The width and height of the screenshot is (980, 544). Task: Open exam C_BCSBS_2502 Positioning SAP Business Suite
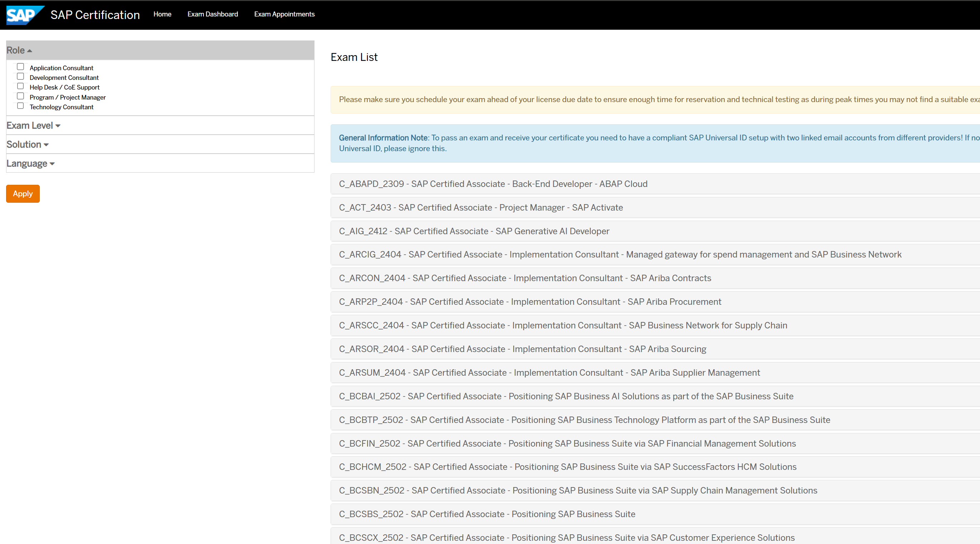tap(655, 514)
